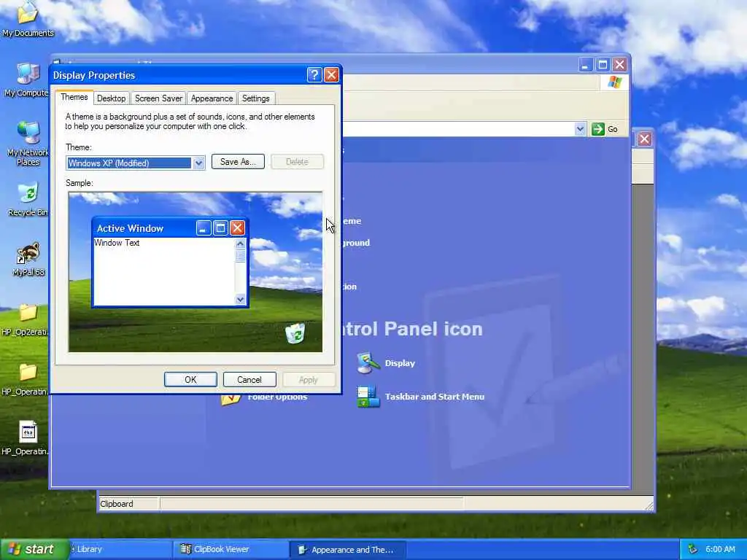The height and width of the screenshot is (560, 747).
Task: Launch MyPal 68 browser shortcut
Action: pyautogui.click(x=28, y=253)
